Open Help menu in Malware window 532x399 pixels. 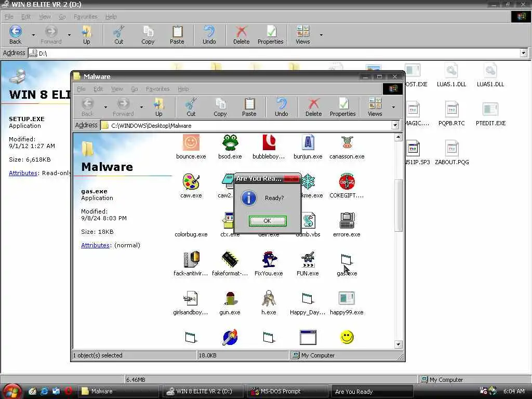(183, 89)
